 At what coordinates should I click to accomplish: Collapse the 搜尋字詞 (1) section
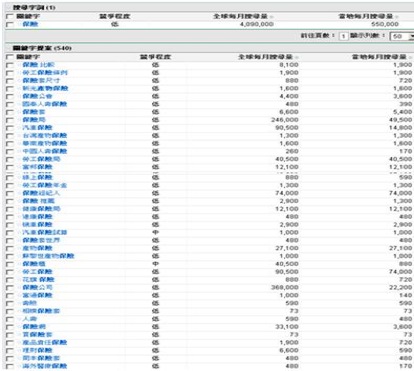9,8
